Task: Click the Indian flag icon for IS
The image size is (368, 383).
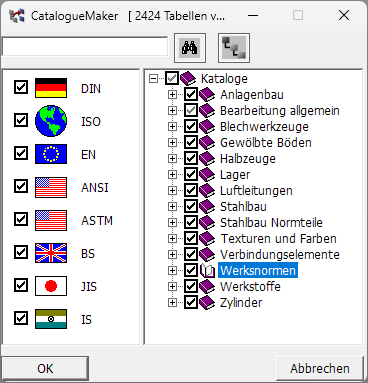Action: 51,319
